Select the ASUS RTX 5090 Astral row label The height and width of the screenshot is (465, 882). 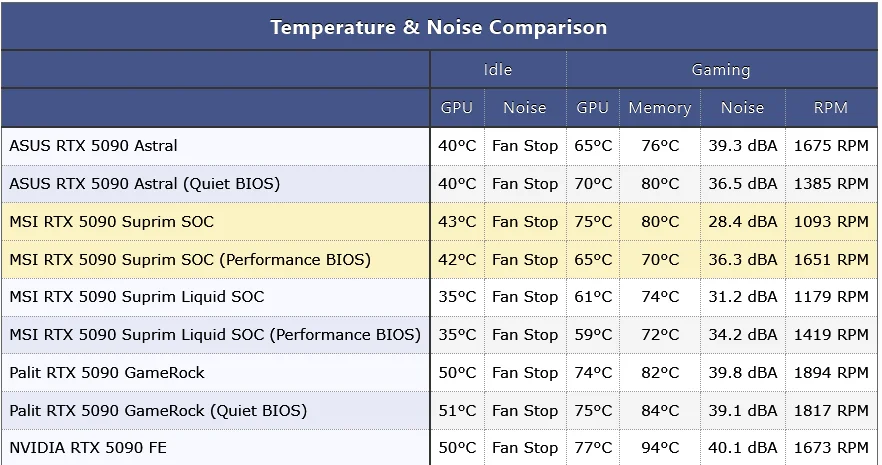(x=93, y=146)
